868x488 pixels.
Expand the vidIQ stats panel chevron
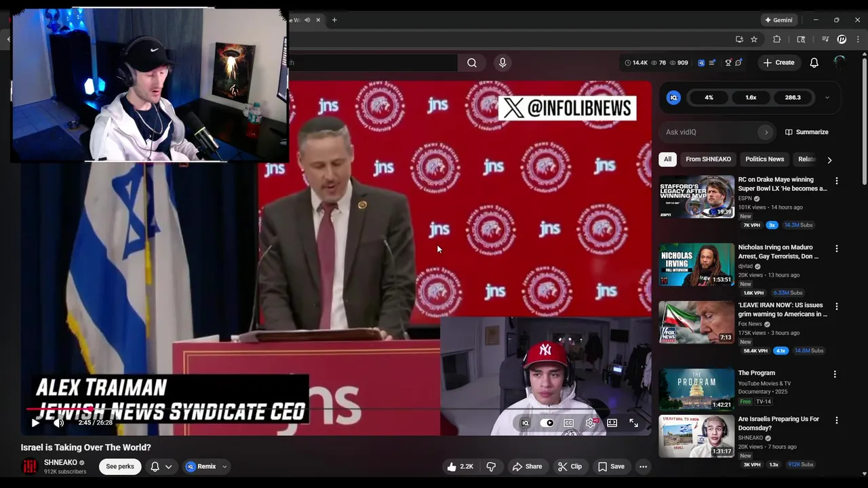[827, 98]
